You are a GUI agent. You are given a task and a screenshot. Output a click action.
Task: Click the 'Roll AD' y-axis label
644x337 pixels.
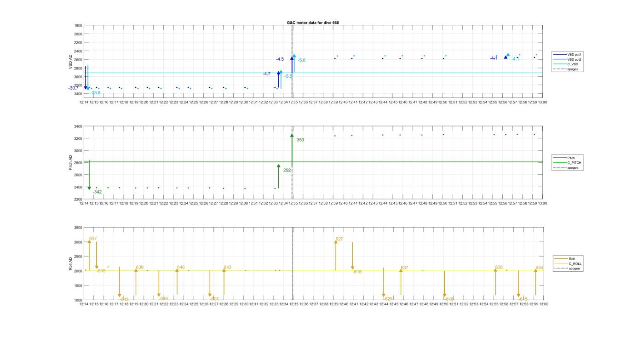(70, 263)
